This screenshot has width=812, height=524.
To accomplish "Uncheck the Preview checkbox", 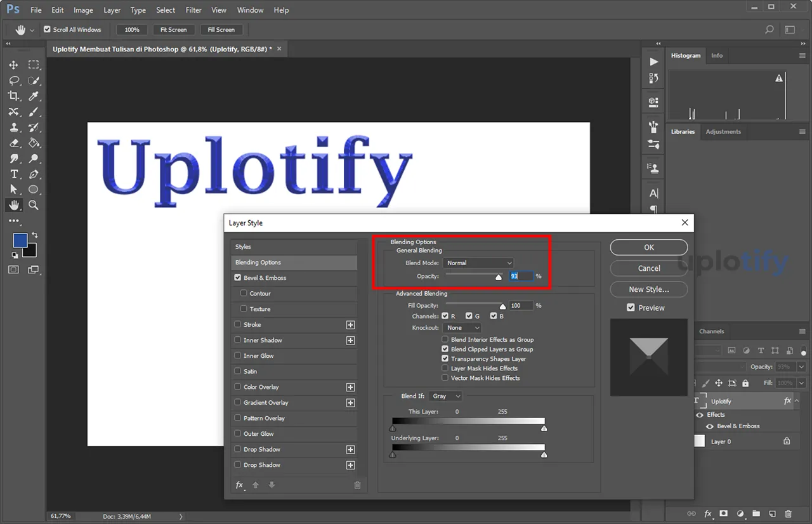I will tap(631, 308).
